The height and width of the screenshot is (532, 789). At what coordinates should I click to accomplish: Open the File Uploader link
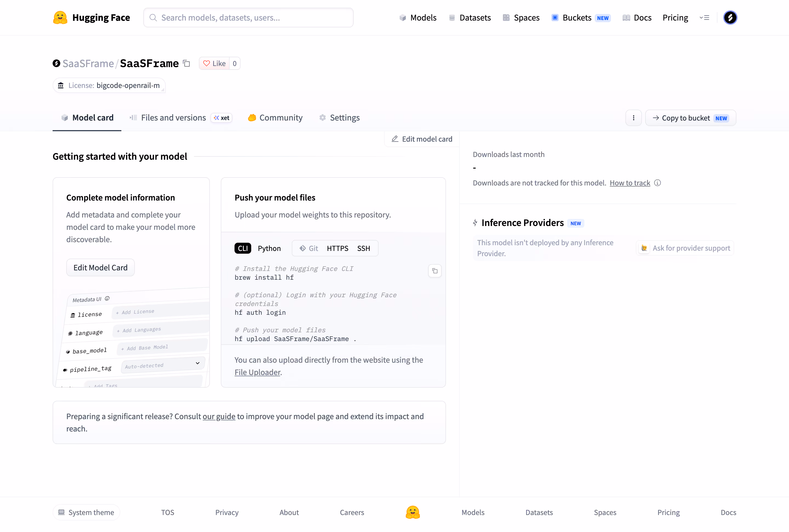tap(258, 372)
